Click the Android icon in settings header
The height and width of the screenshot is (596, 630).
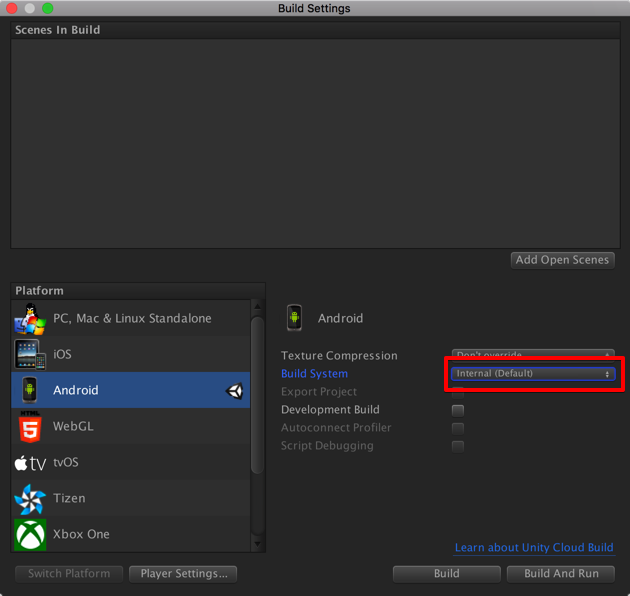(x=295, y=318)
